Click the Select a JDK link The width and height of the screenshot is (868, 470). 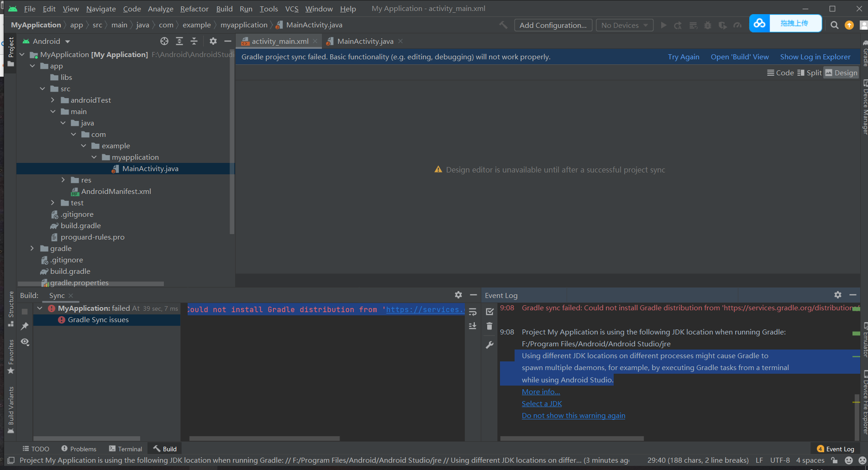[x=542, y=403]
